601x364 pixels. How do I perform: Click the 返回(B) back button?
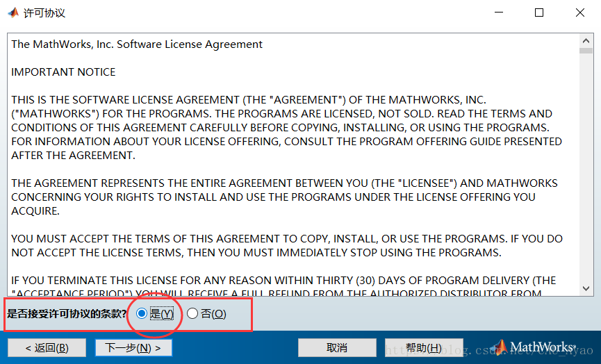point(47,348)
